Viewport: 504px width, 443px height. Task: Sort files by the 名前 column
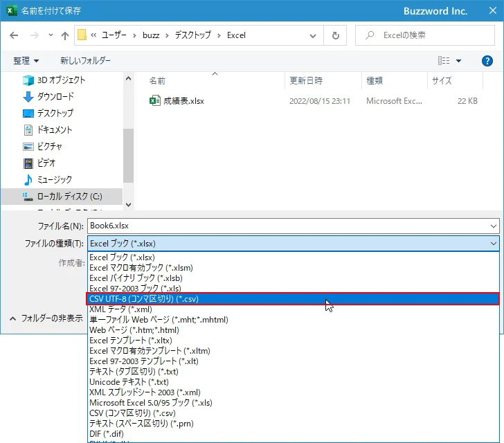157,81
